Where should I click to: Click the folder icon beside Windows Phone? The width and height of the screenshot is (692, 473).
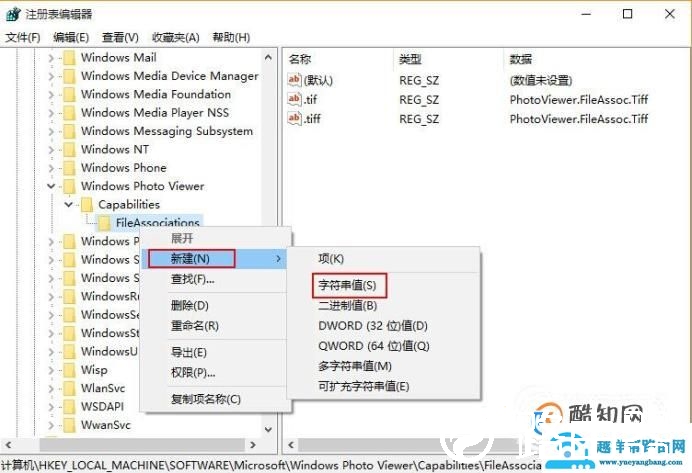point(69,168)
